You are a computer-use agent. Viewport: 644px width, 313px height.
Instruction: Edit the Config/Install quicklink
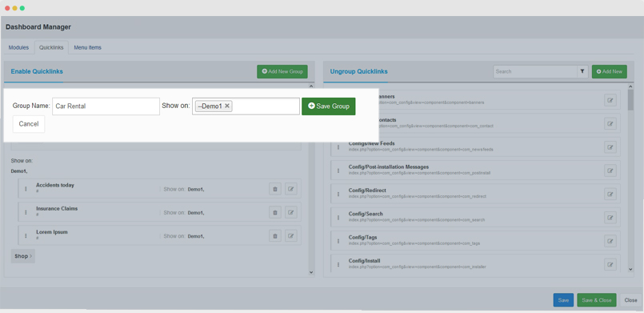click(610, 264)
